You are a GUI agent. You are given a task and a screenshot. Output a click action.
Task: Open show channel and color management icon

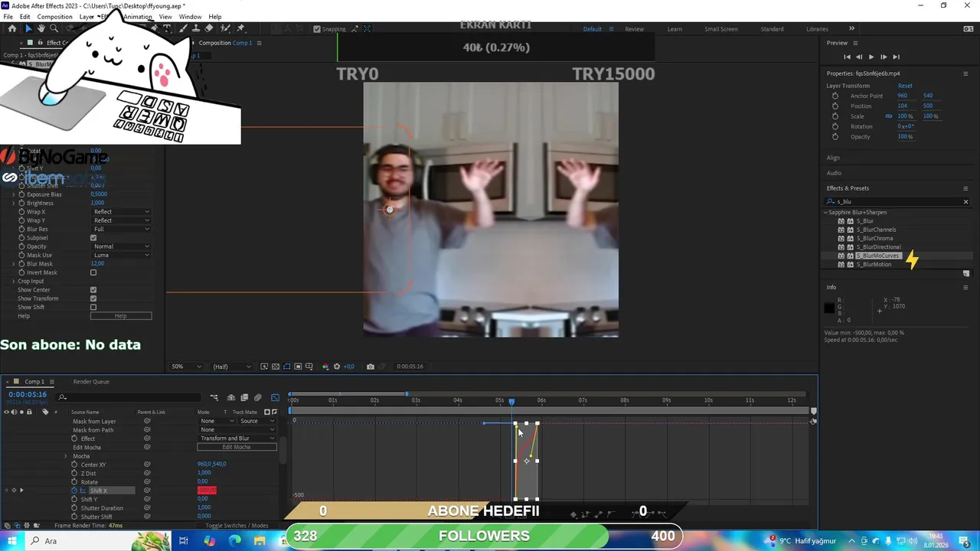click(325, 367)
